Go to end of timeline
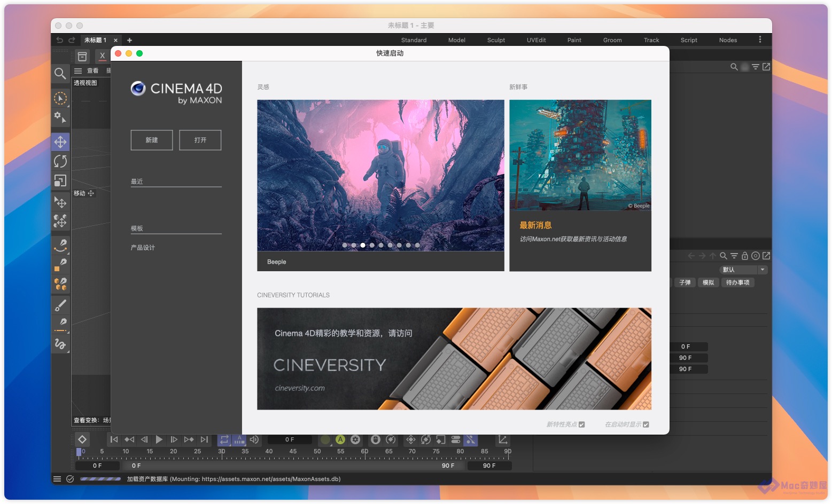The height and width of the screenshot is (504, 832). pyautogui.click(x=204, y=439)
